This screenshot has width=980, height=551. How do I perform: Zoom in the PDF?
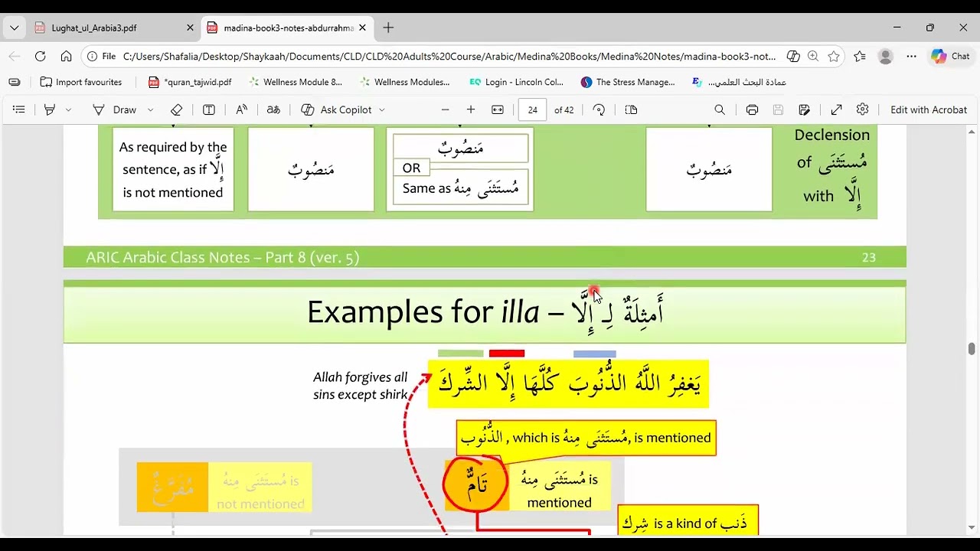471,109
